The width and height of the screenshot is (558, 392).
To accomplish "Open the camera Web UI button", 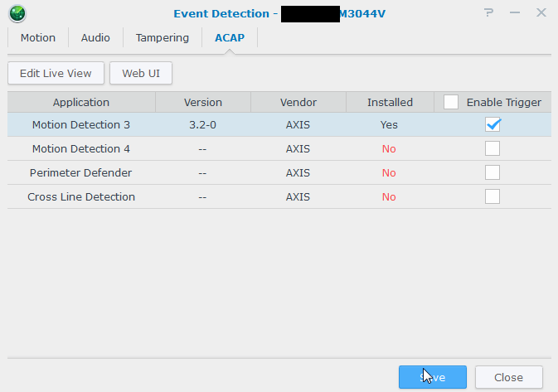I will click(141, 73).
